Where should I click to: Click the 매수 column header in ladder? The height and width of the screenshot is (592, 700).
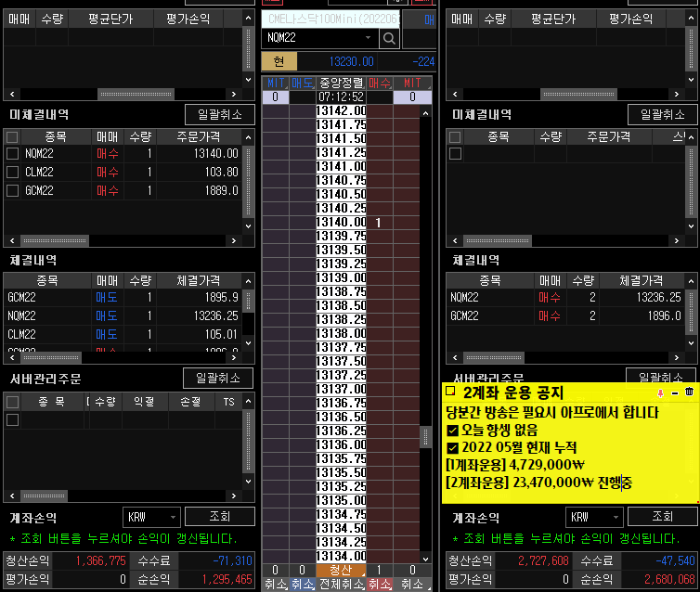click(380, 83)
